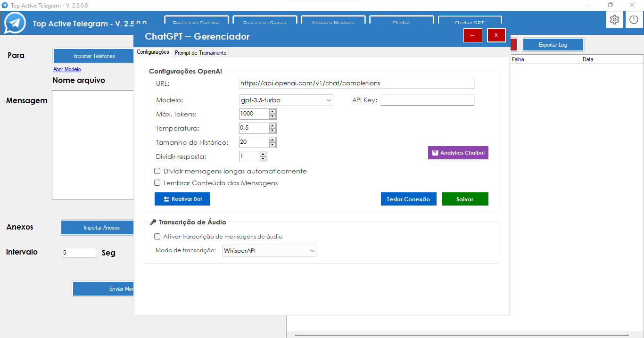Select the Configurações tab
This screenshot has height=338, width=644.
click(153, 52)
